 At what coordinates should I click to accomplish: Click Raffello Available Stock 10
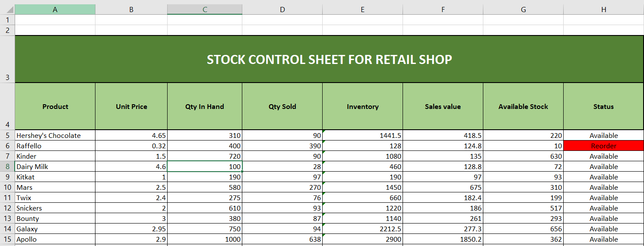(523, 146)
